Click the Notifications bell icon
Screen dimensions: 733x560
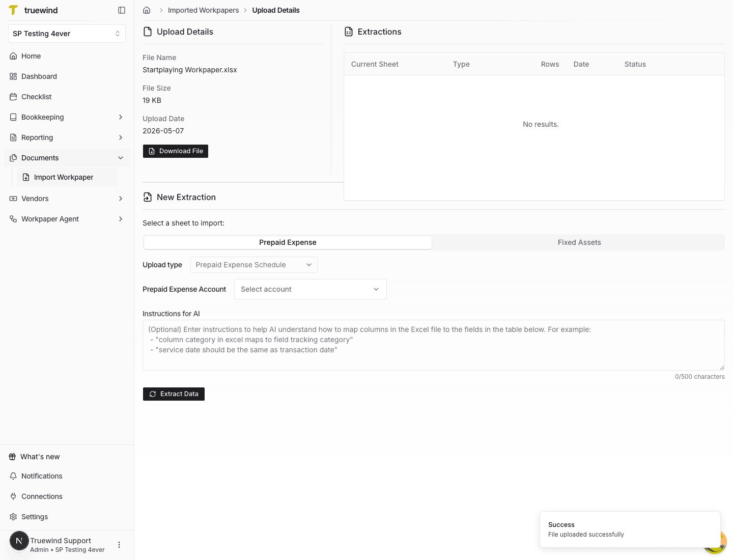click(x=13, y=476)
